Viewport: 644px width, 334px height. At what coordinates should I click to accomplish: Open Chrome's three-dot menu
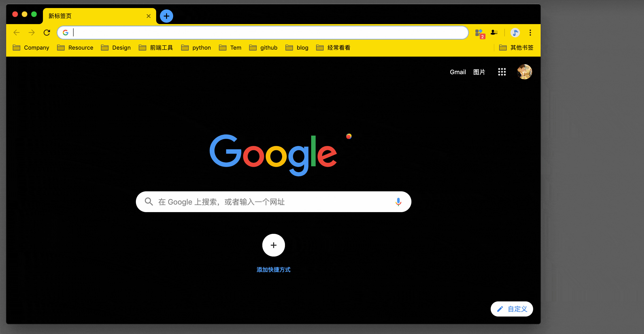[530, 33]
